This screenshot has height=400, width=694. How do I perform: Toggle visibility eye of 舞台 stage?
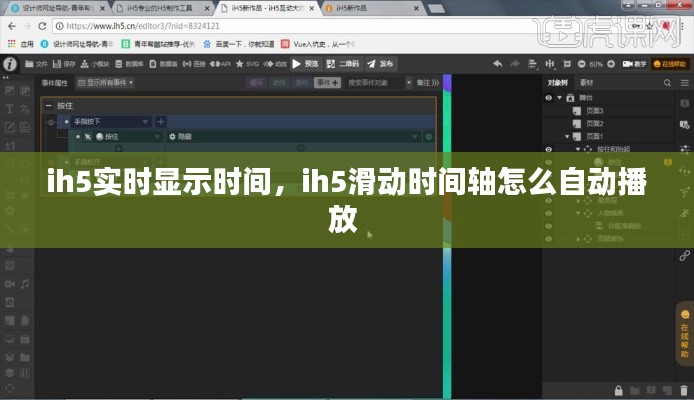pos(548,98)
